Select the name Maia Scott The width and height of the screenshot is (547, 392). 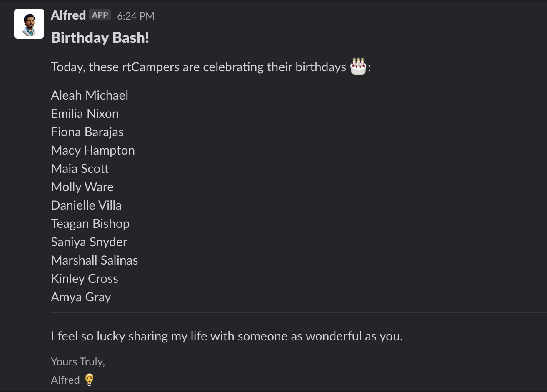pyautogui.click(x=80, y=169)
